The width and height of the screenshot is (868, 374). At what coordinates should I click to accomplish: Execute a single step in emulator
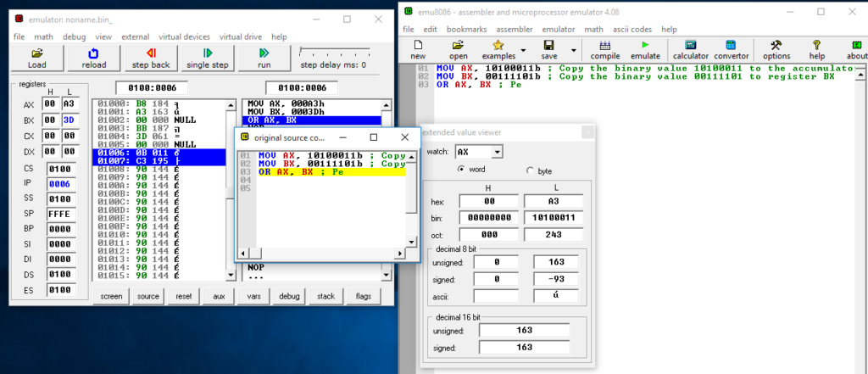click(x=207, y=57)
